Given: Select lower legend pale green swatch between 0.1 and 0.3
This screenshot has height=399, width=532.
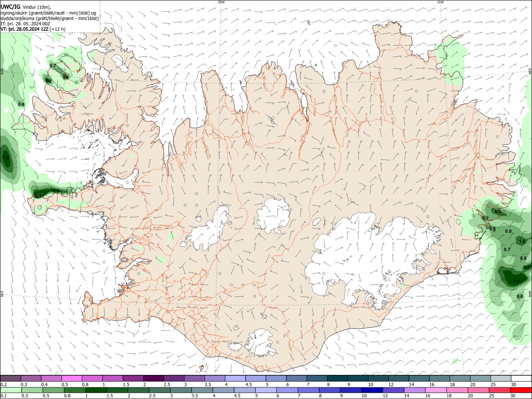Looking at the screenshot, I should [x=10, y=390].
